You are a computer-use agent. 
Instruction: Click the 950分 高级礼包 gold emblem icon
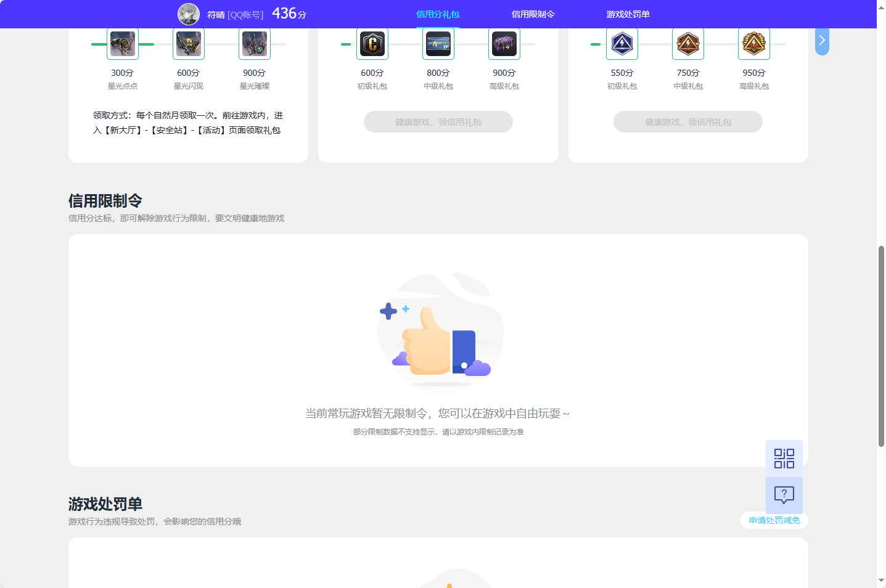click(x=753, y=44)
